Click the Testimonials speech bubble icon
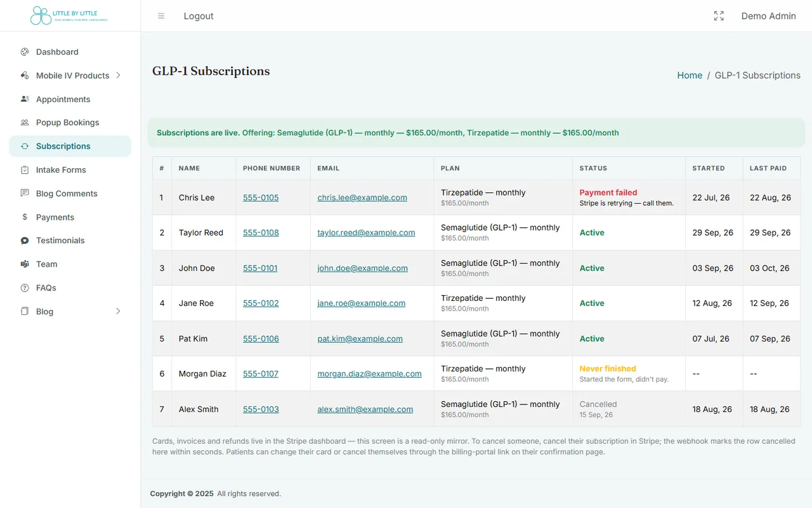Viewport: 812px width, 508px height. coord(25,241)
